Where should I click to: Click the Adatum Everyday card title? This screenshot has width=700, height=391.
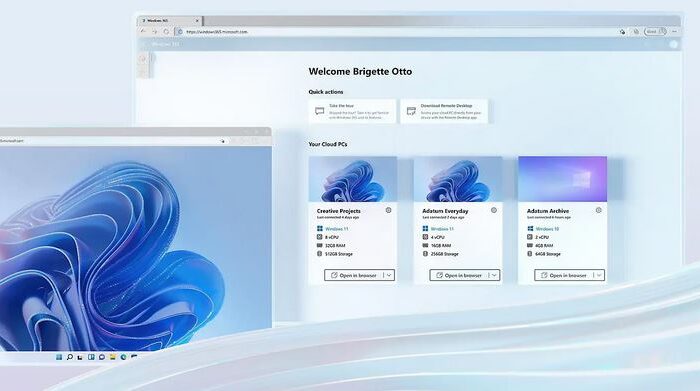pyautogui.click(x=445, y=211)
